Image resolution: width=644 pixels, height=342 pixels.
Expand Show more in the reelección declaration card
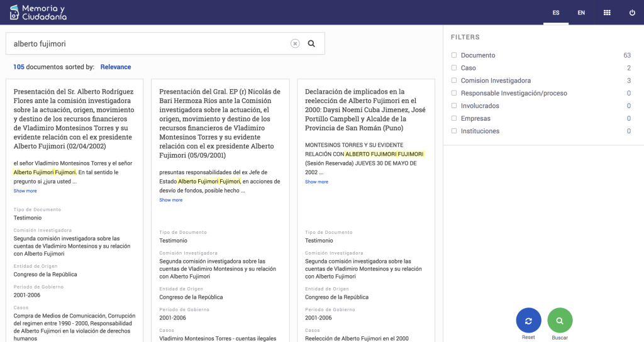click(x=316, y=182)
